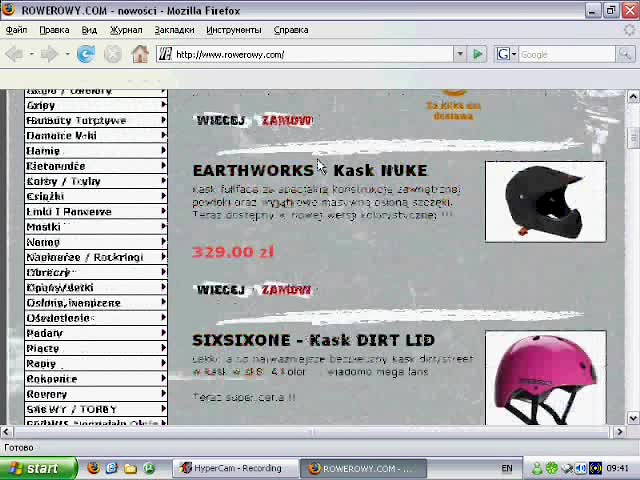The width and height of the screenshot is (640, 480).
Task: Expand the Rowery category
Action: pos(96,394)
